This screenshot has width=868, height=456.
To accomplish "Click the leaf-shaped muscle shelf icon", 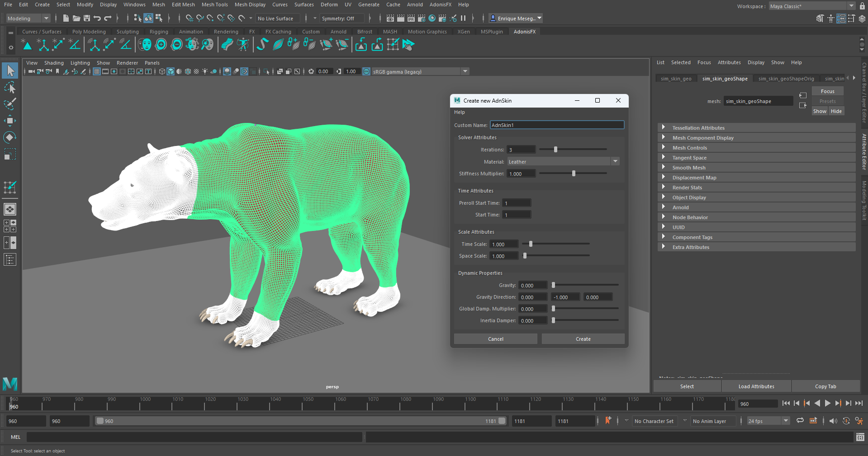I will (278, 44).
